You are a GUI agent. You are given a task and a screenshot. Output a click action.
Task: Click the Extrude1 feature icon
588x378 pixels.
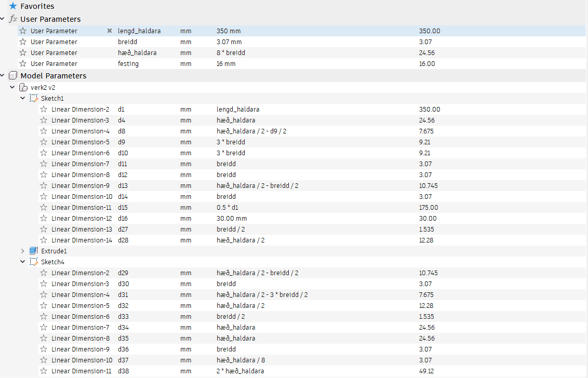(x=34, y=250)
